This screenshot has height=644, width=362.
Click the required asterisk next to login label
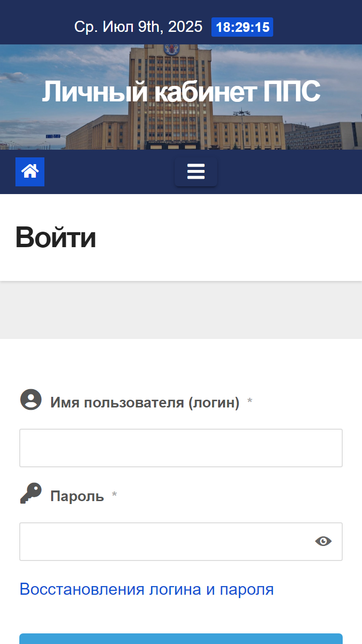pyautogui.click(x=250, y=402)
